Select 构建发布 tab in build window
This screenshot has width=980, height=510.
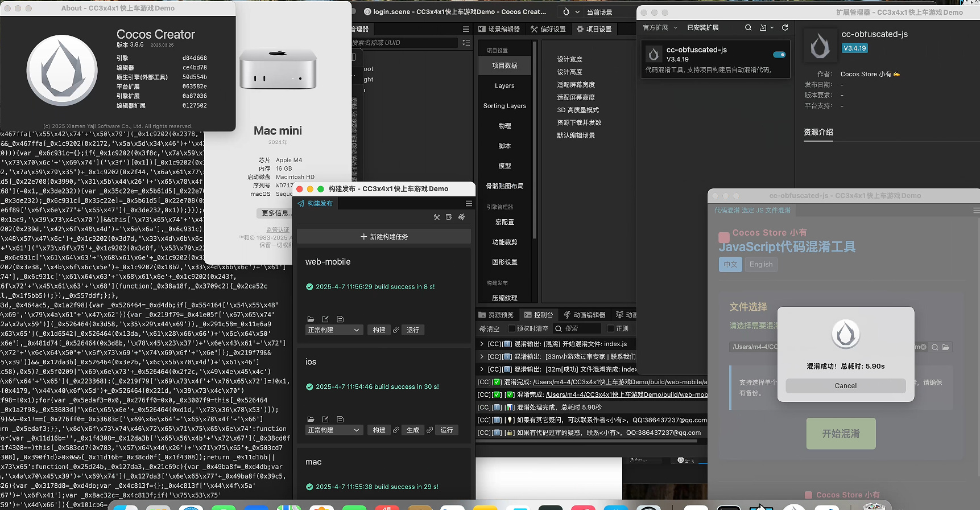click(315, 203)
